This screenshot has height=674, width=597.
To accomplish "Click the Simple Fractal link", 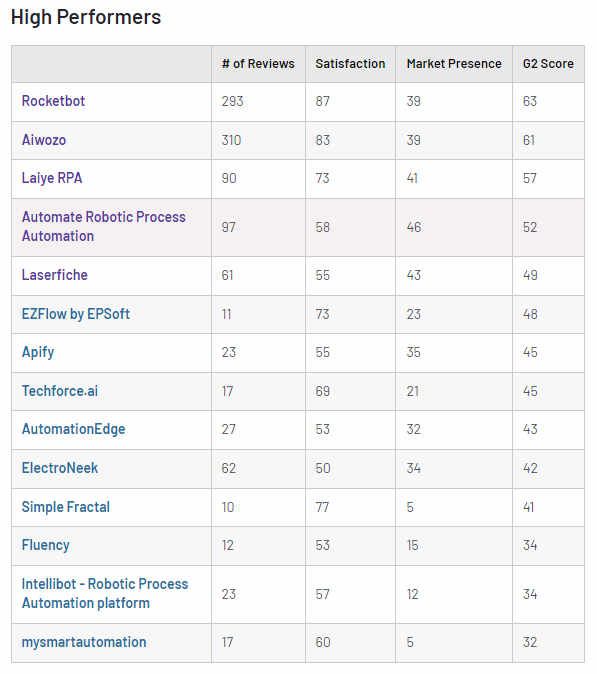I will point(66,507).
